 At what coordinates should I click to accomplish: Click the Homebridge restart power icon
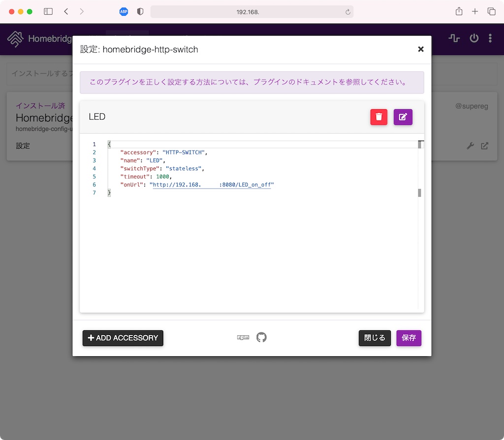474,38
